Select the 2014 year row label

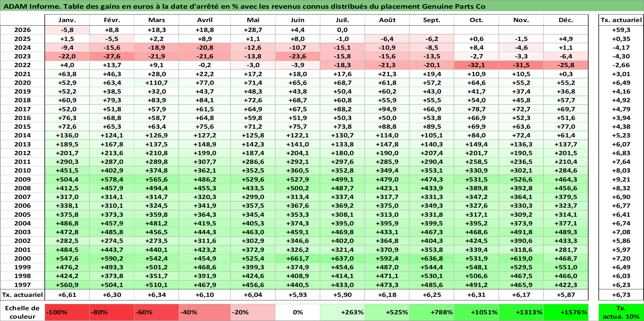tap(22, 135)
